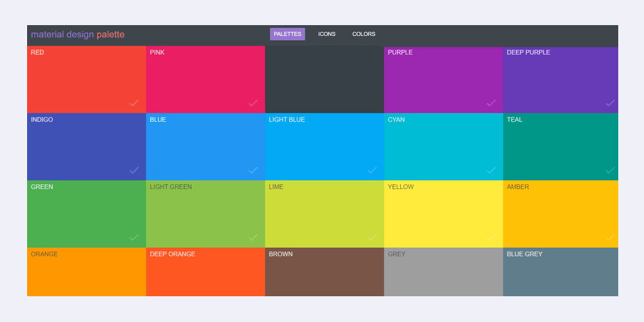644x322 pixels.
Task: Click the YELLOW label text
Action: click(401, 187)
